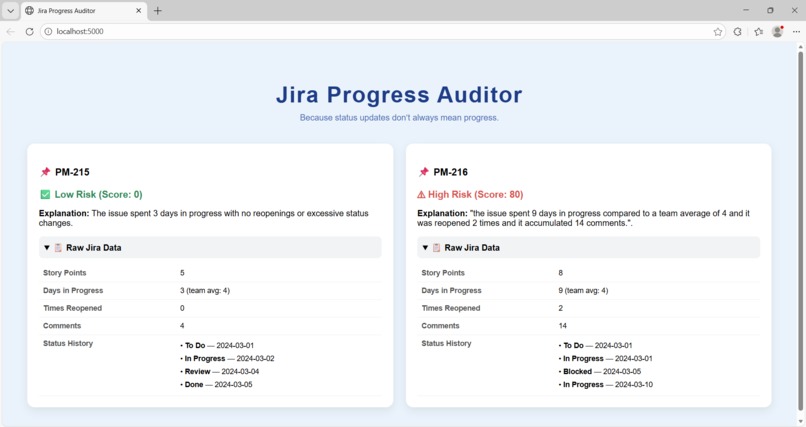
Task: Click PM-215 'Review — 2024-03-04' history entry
Action: coord(220,372)
